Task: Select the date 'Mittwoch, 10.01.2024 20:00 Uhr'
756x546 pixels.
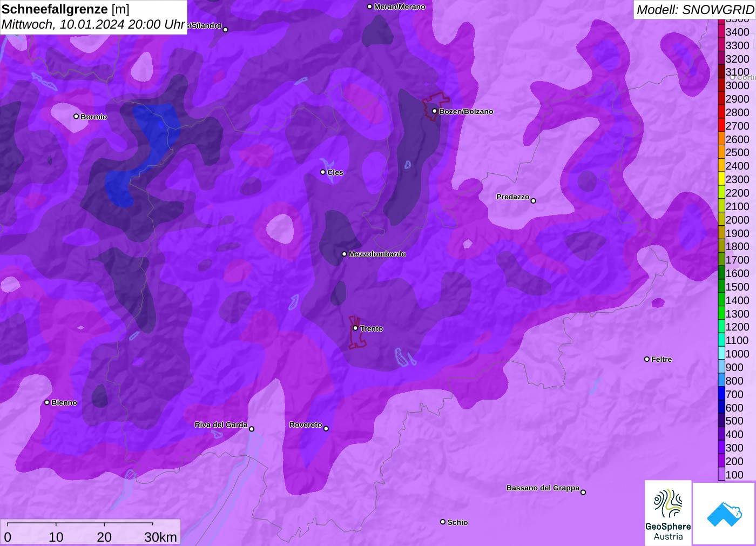Action: [93, 24]
